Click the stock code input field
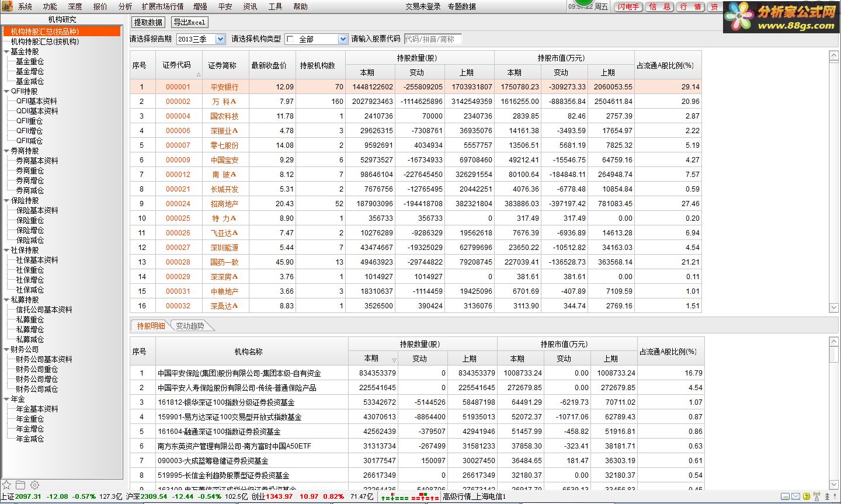Viewport: 841px width, 504px height. 433,39
